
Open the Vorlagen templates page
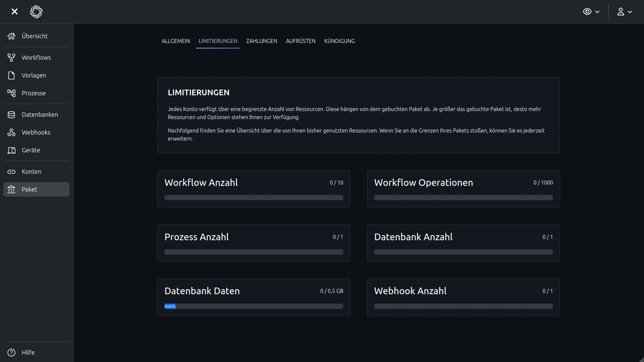click(x=34, y=75)
